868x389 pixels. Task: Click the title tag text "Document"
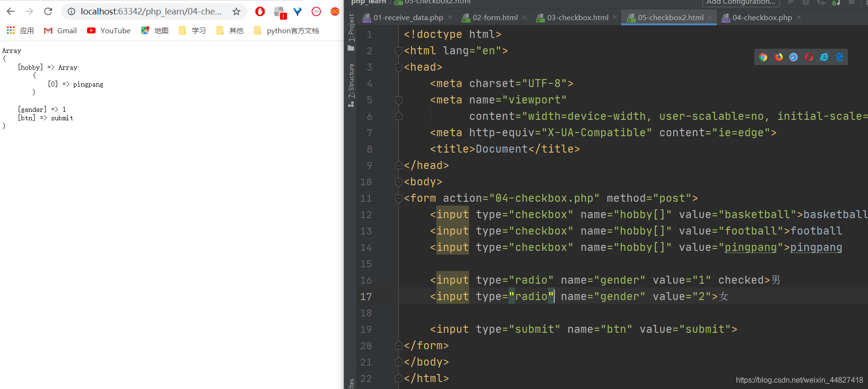pos(502,149)
